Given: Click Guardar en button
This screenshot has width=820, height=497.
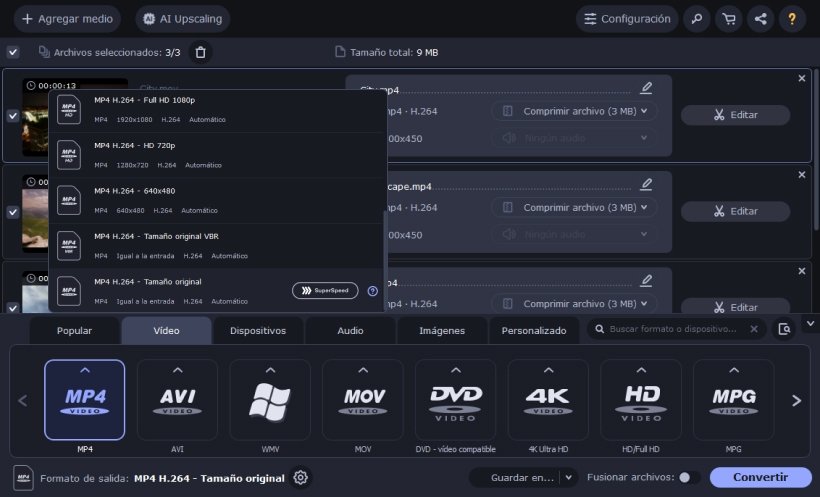Looking at the screenshot, I should (x=516, y=478).
